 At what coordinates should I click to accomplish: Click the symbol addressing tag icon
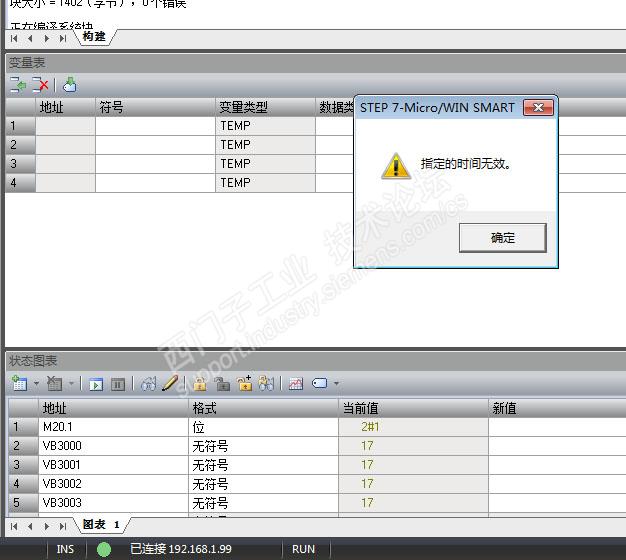319,384
